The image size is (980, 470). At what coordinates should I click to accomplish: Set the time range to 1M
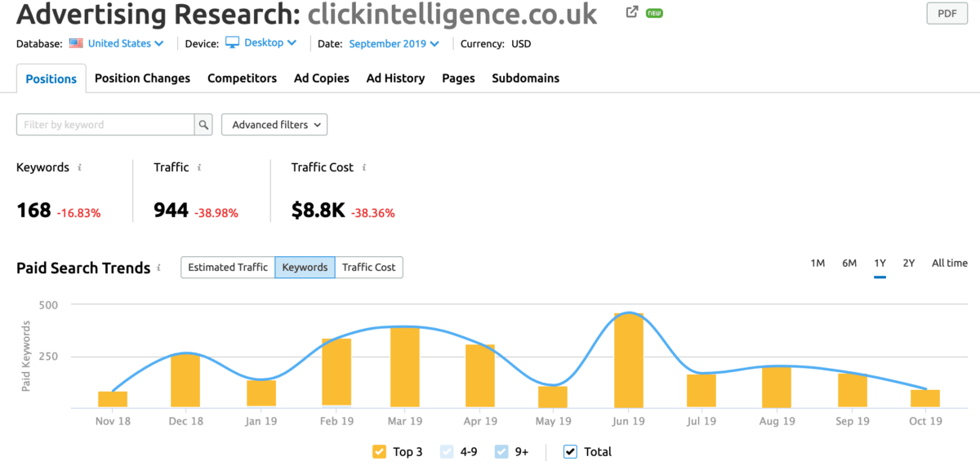[817, 263]
